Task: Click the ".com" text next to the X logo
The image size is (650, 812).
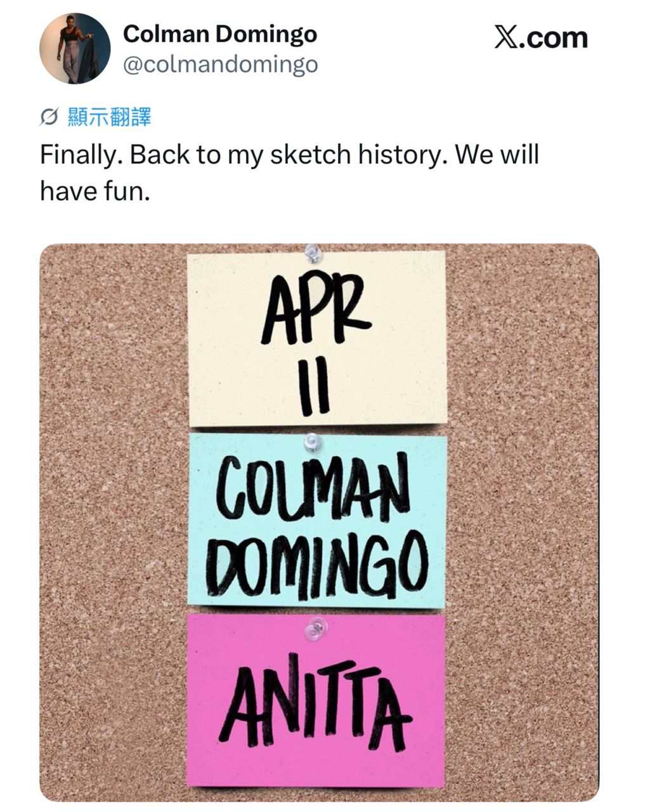Action: (x=554, y=38)
